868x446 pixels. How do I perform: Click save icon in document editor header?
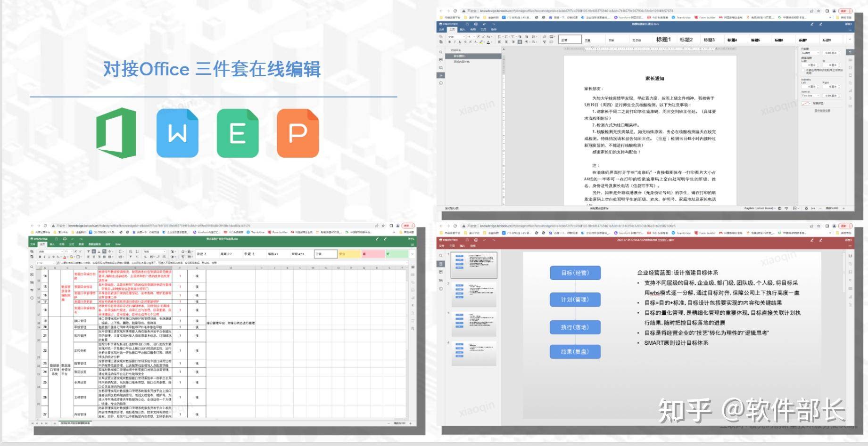coord(467,24)
